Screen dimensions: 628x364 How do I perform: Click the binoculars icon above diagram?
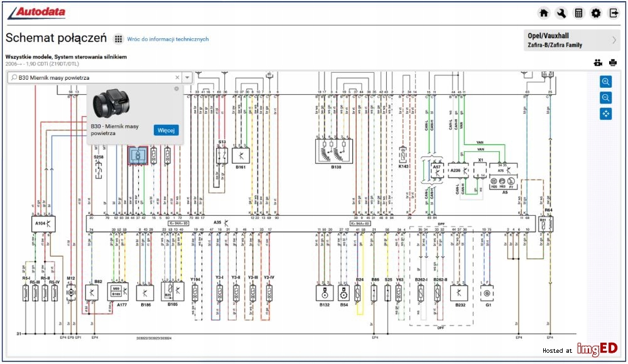598,63
